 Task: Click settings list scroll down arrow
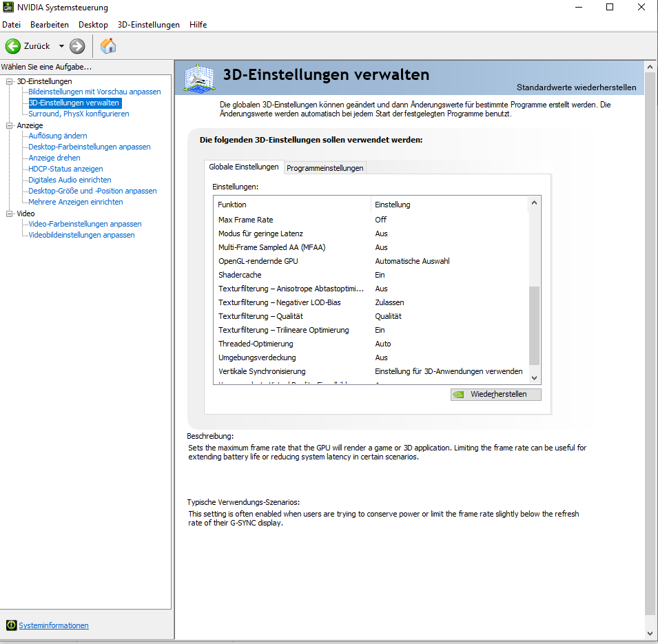point(534,378)
